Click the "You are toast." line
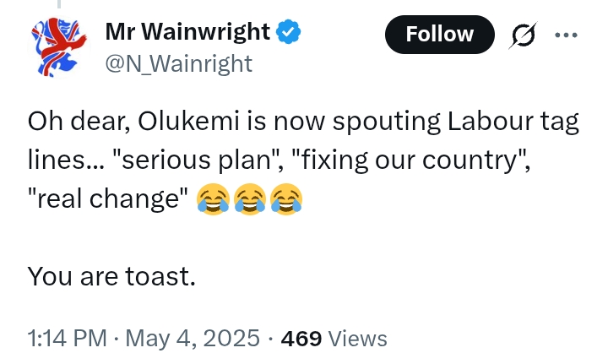 (x=111, y=276)
